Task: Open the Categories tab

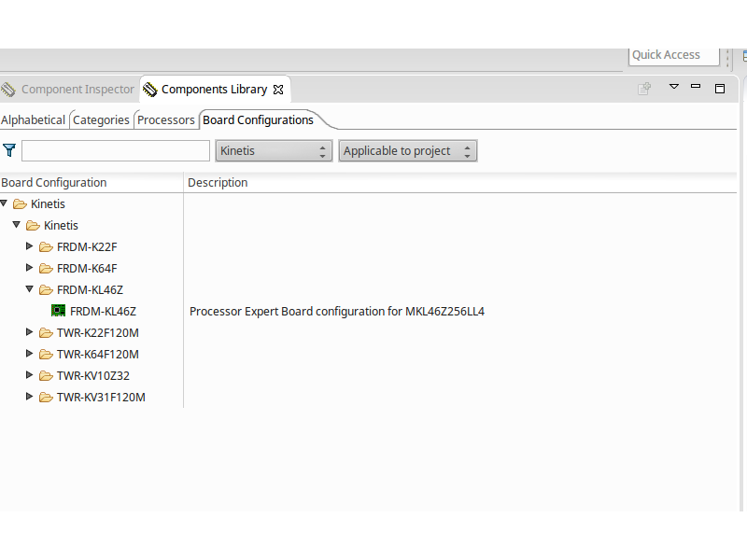Action: 100,119
